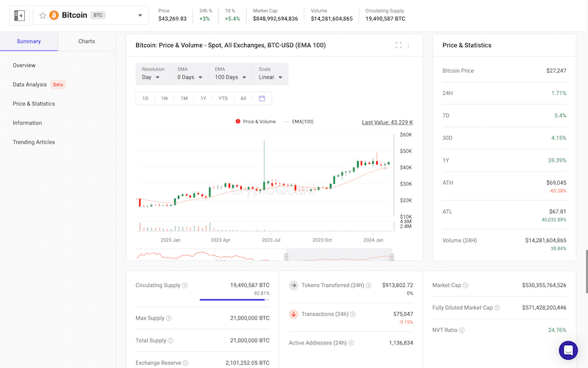Open the calendar date picker

tap(262, 99)
